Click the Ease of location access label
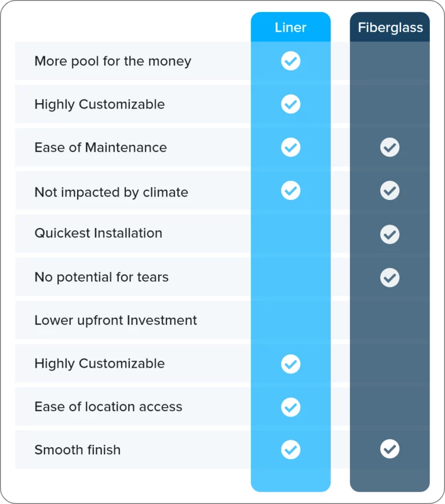The height and width of the screenshot is (504, 445). pyautogui.click(x=108, y=407)
